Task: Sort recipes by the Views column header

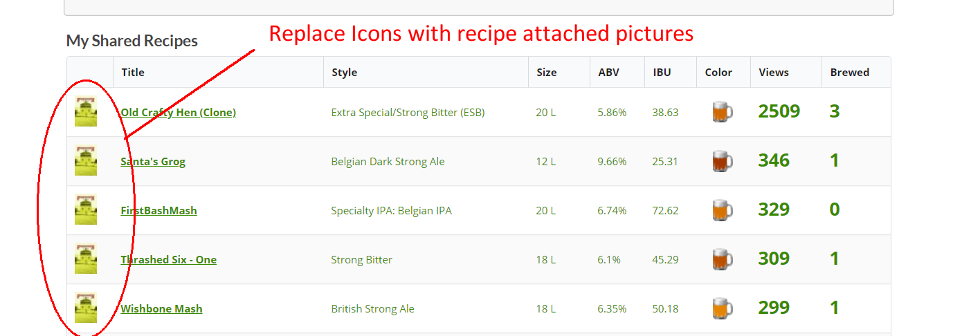Action: click(x=774, y=72)
